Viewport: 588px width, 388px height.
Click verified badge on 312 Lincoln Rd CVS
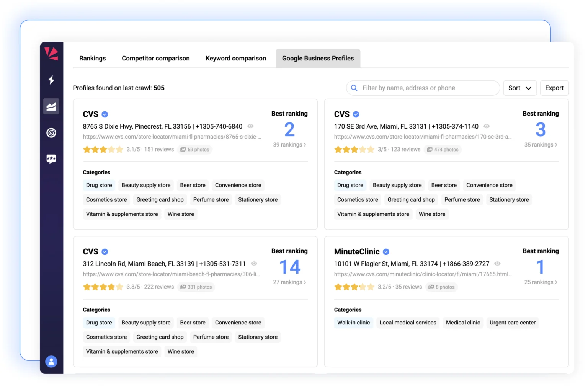pyautogui.click(x=105, y=252)
